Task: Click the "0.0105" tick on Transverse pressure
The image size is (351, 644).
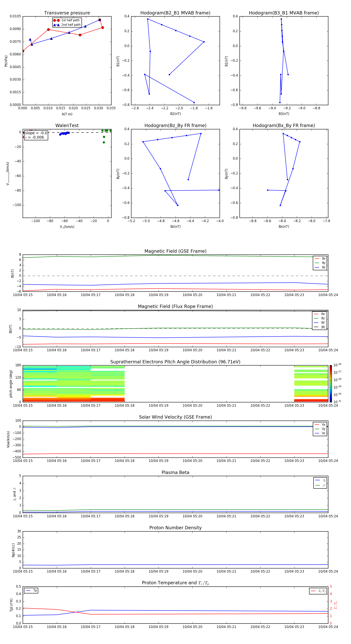Action: point(15,16)
